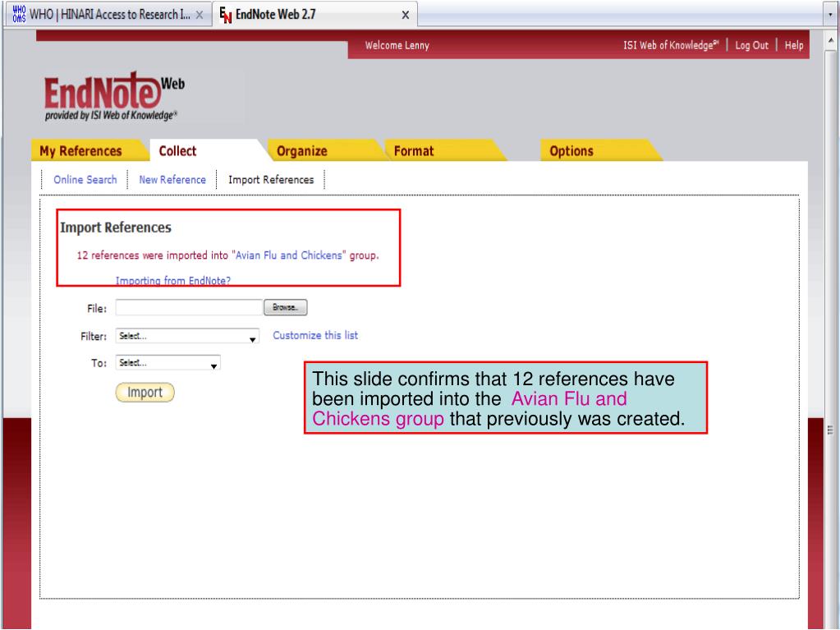This screenshot has width=840, height=630.
Task: Close the EndNote Web 2.7 tab
Action: point(406,15)
